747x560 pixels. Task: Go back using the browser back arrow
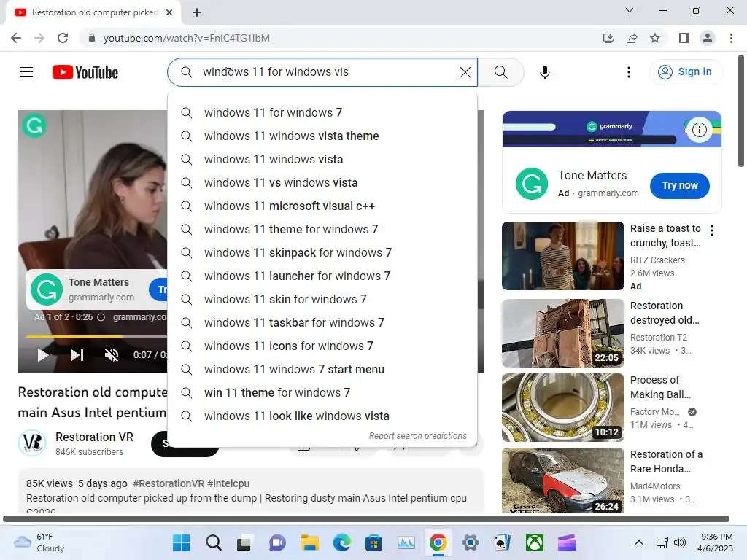point(16,38)
